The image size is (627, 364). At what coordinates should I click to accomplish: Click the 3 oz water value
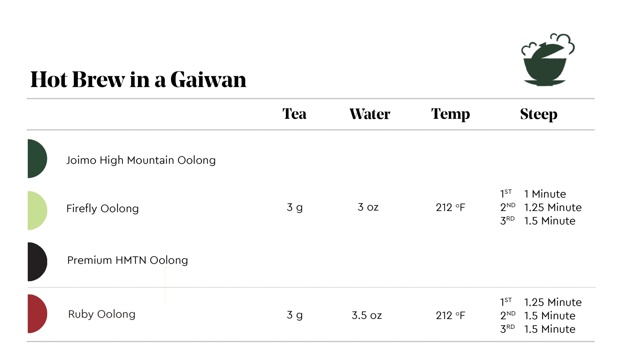368,207
